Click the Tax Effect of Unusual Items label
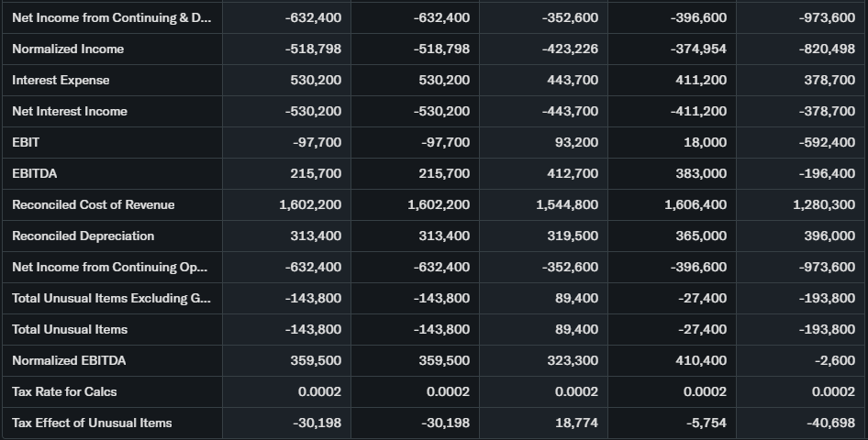Viewport: 868px width, 440px height. point(92,423)
